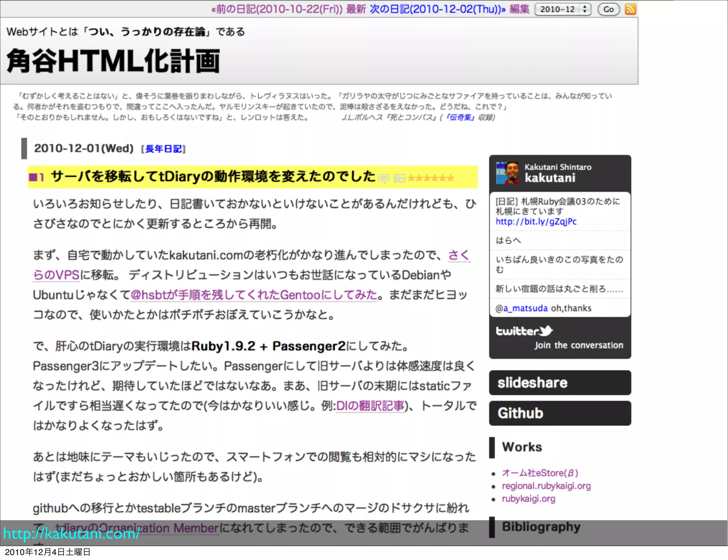The width and height of the screenshot is (728, 560).
Task: Open the http://bit.ly/gZqjPc tweet link
Action: point(536,221)
